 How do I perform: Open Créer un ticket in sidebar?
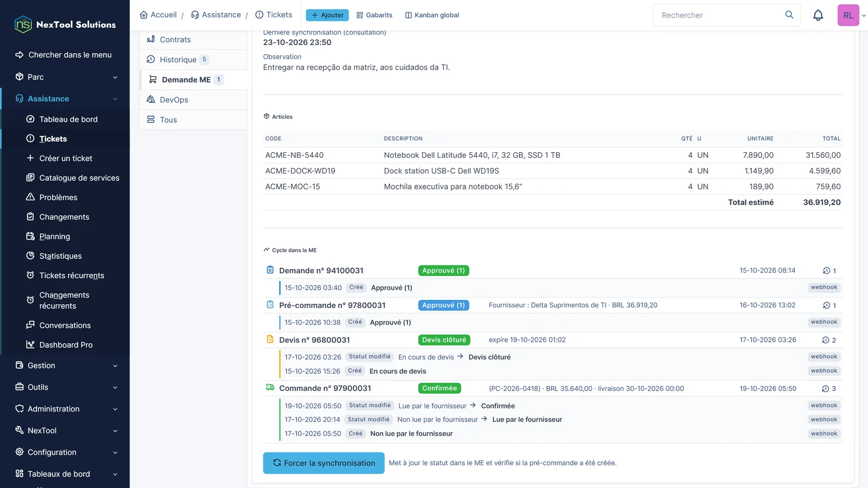[65, 158]
